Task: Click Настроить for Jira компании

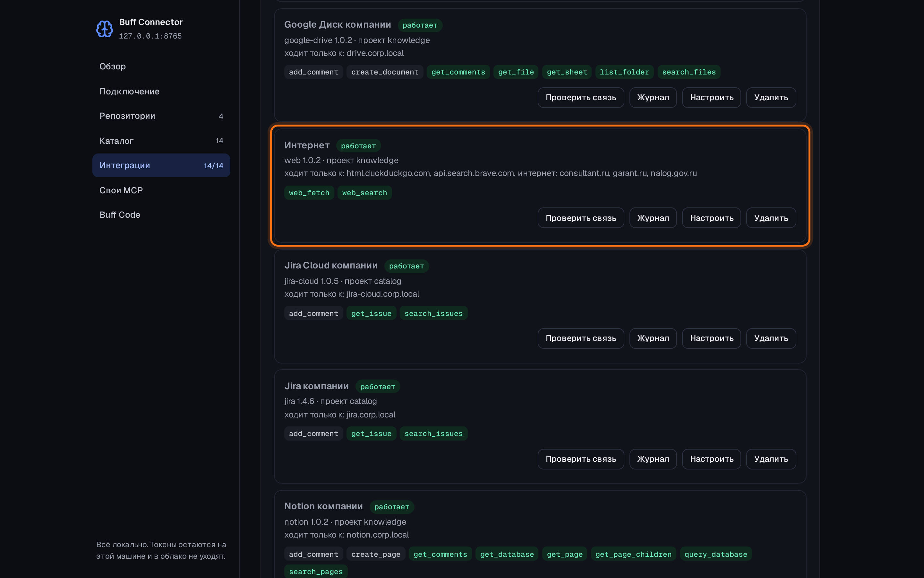Action: (x=711, y=459)
